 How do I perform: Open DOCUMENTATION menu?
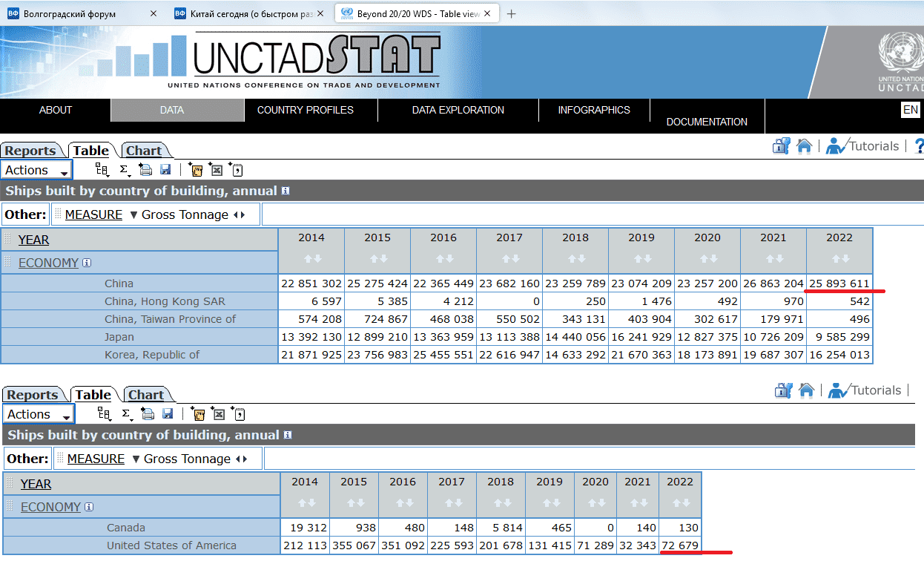707,122
